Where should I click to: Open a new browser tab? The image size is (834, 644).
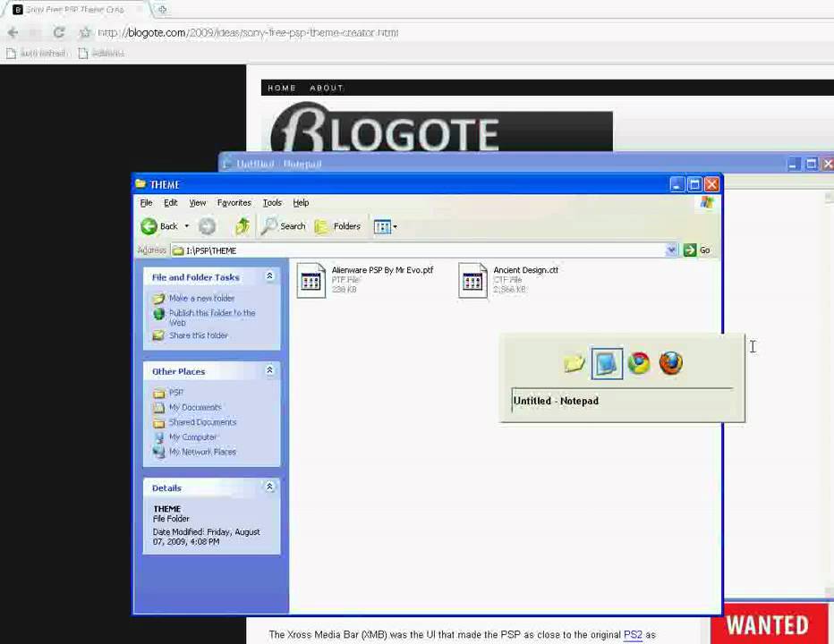click(162, 10)
